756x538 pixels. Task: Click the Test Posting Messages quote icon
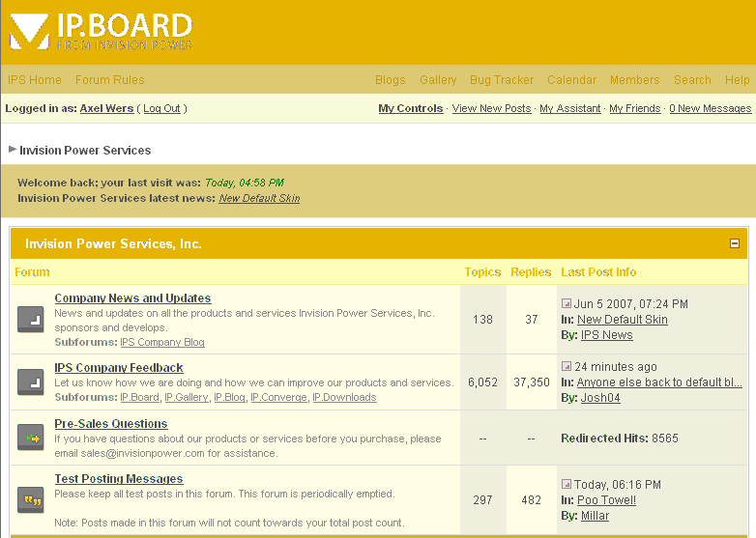click(x=30, y=500)
